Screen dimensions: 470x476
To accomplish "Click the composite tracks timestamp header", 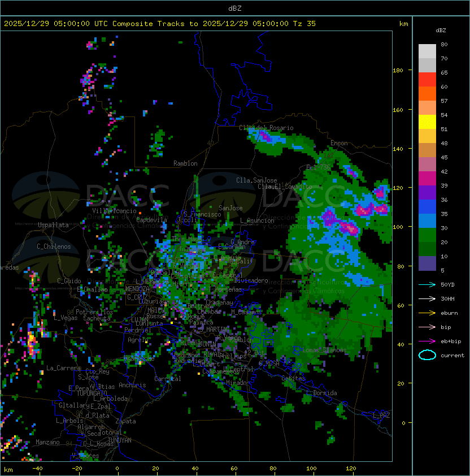I will 160,24.
